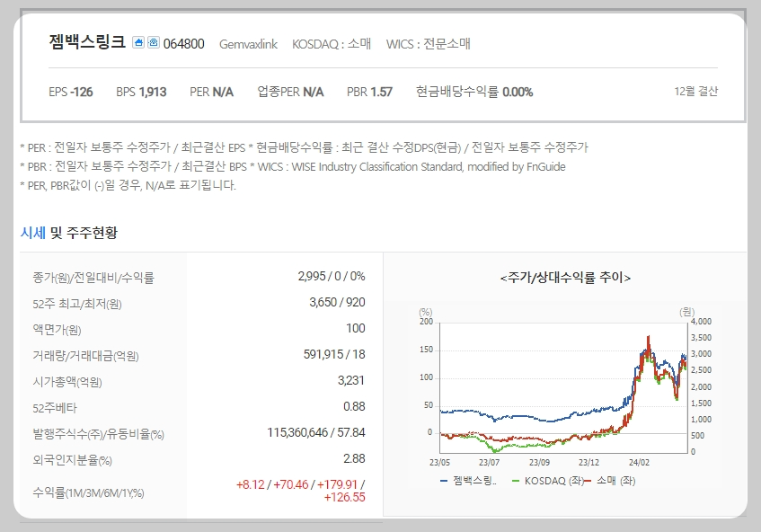This screenshot has height=532, width=761.
Task: Click the 12월 결산 label
Action: point(696,92)
